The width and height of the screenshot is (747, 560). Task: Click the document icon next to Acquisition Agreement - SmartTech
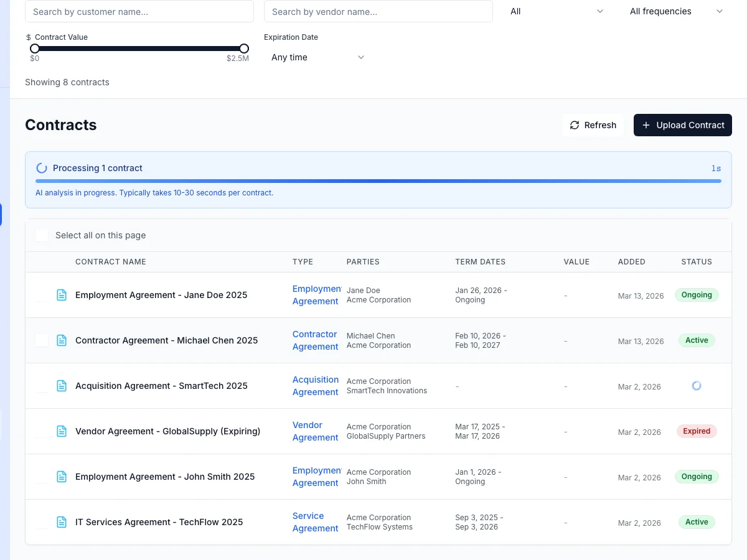[x=62, y=386]
